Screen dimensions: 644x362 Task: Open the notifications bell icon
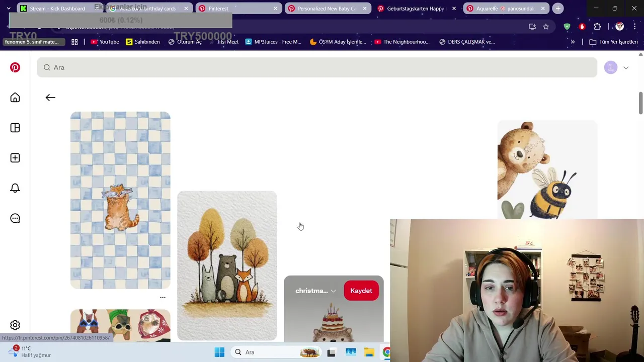[x=15, y=188]
